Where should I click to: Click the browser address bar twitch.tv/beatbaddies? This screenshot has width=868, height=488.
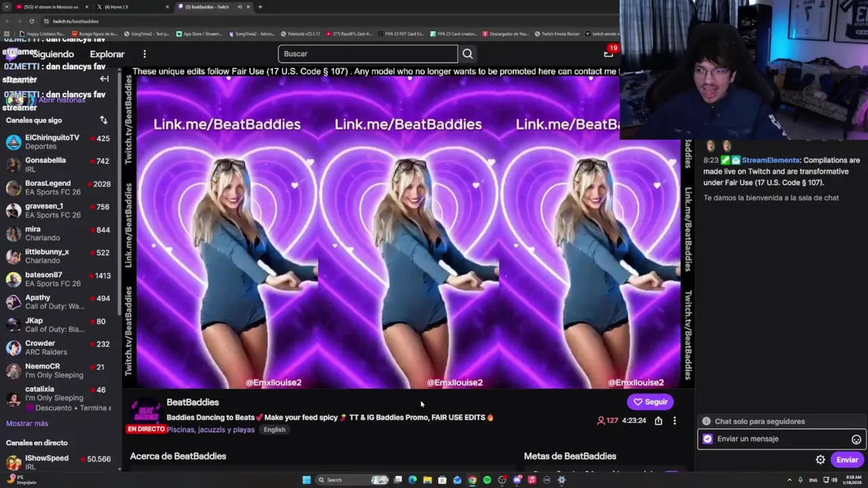75,21
